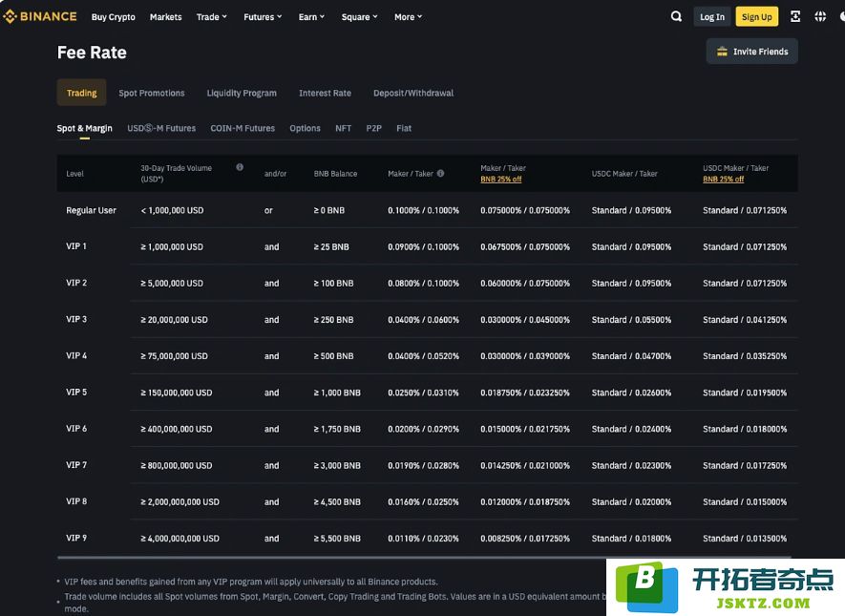Screen dimensions: 845x616
Task: Select the Trading tab
Action: click(81, 93)
